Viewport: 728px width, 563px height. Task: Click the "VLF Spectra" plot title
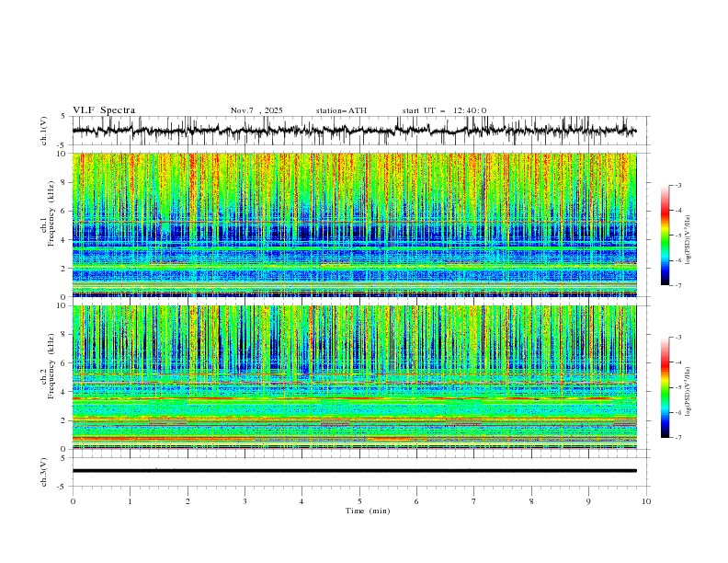pos(104,110)
